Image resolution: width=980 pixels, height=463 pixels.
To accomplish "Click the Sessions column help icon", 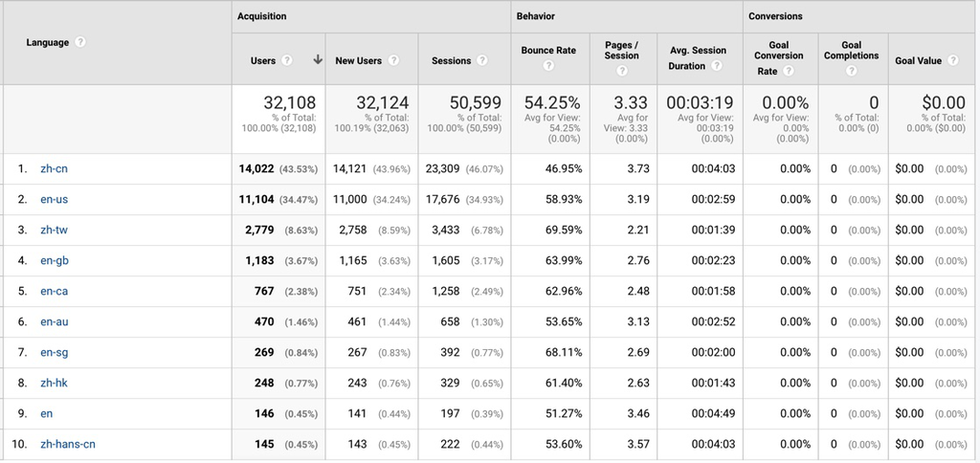I will click(x=483, y=61).
